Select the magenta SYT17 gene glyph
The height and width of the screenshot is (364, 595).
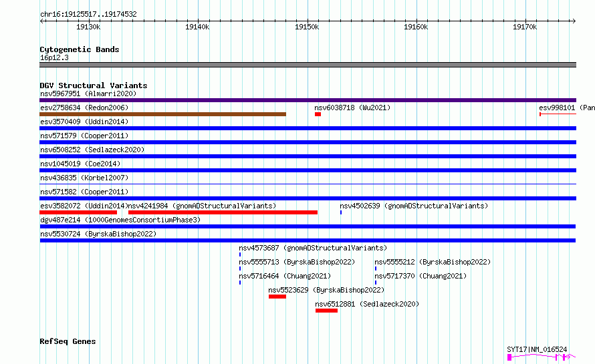tap(542, 357)
